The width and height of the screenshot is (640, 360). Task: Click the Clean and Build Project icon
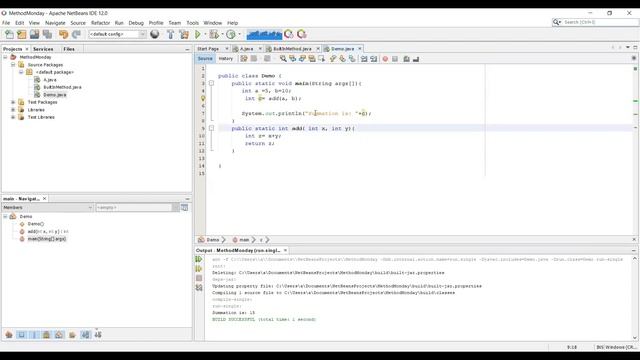coord(184,34)
